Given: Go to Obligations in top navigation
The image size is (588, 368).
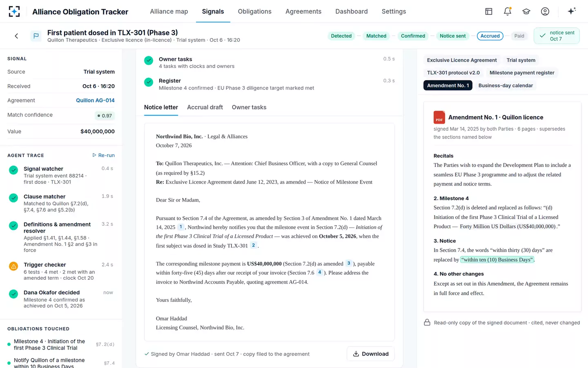Looking at the screenshot, I should coord(255,11).
